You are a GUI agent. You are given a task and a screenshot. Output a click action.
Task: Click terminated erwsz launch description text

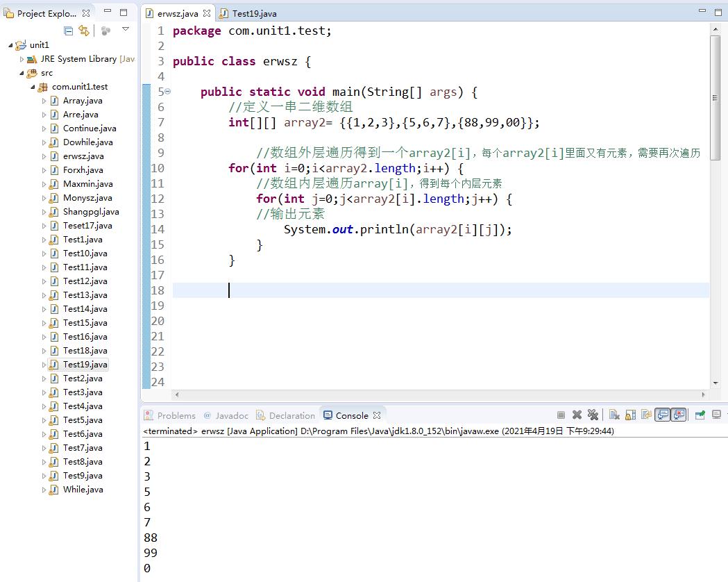(x=378, y=431)
